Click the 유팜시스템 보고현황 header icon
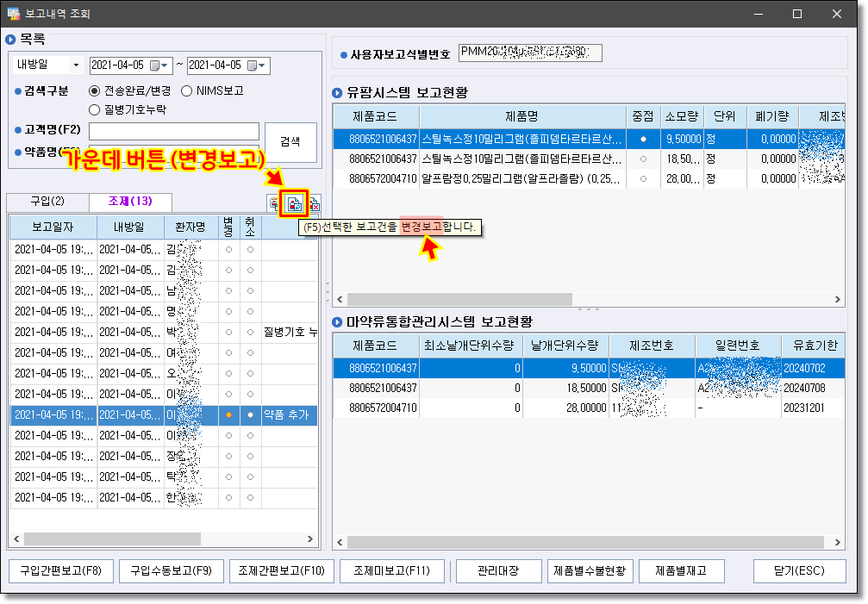 (338, 93)
